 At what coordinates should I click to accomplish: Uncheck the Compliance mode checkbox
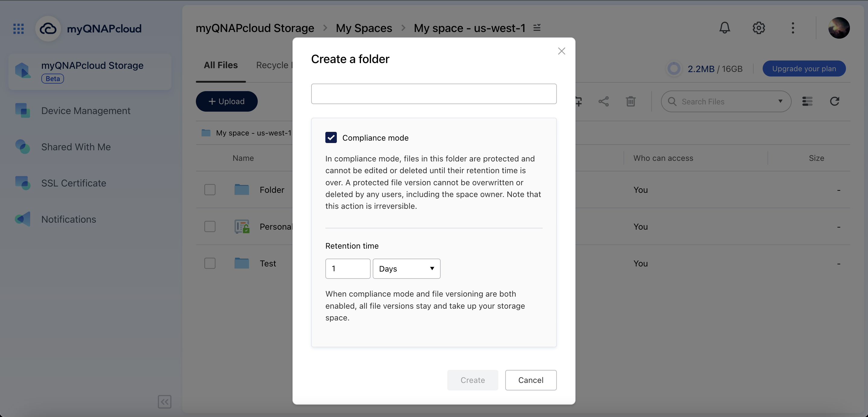[331, 137]
